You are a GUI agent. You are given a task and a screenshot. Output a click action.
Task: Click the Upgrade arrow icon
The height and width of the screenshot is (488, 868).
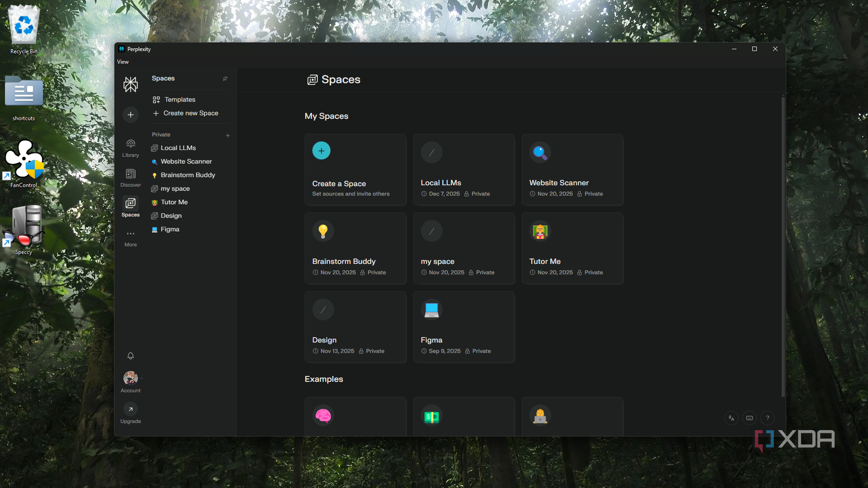pyautogui.click(x=130, y=409)
